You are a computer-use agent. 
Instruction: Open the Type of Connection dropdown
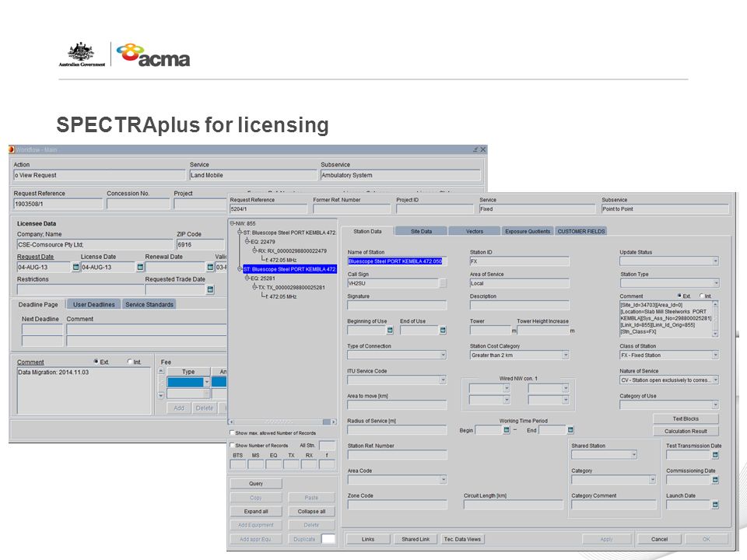pyautogui.click(x=443, y=355)
